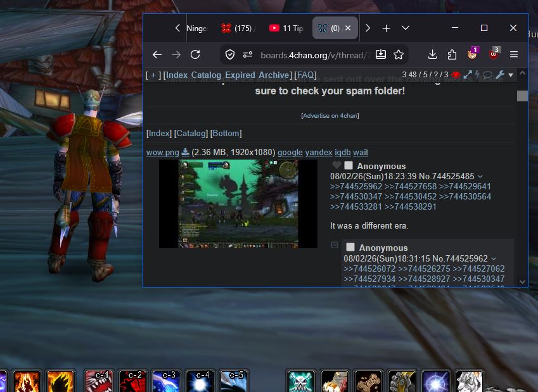
Task: Open the Catalog link in header bar
Action: (x=206, y=75)
